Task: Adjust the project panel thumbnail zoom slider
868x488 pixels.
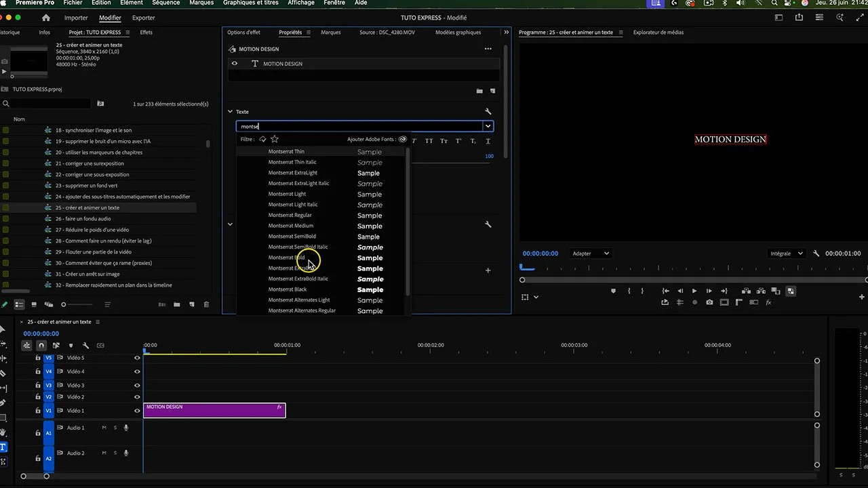Action: click(65, 304)
